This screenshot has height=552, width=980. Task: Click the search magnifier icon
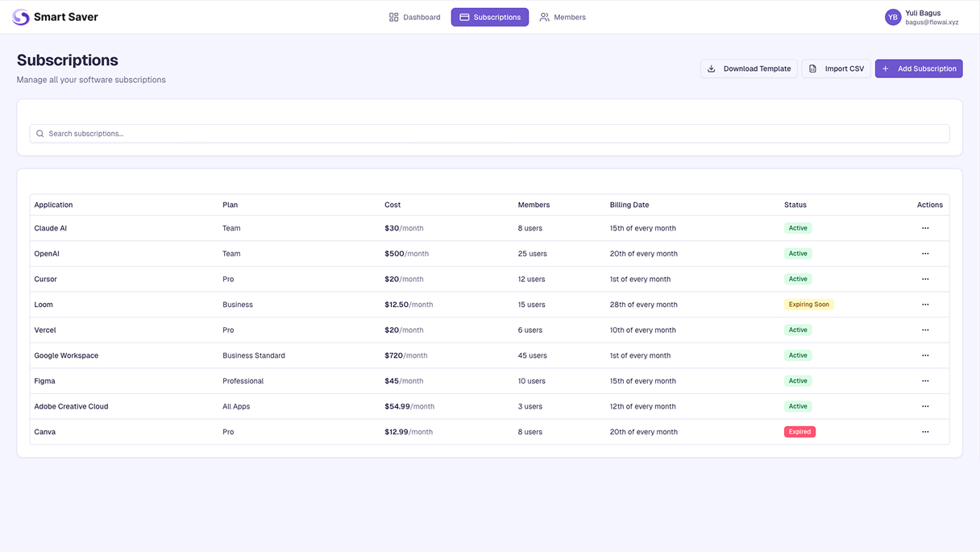39,133
